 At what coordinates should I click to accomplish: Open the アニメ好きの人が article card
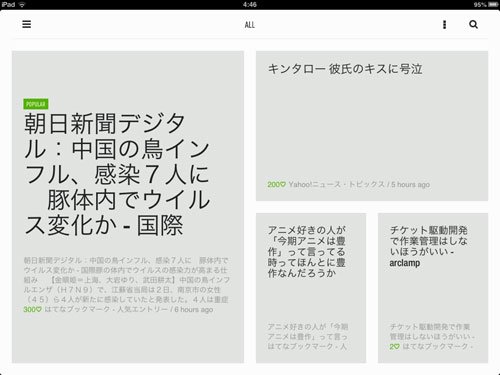pyautogui.click(x=311, y=288)
